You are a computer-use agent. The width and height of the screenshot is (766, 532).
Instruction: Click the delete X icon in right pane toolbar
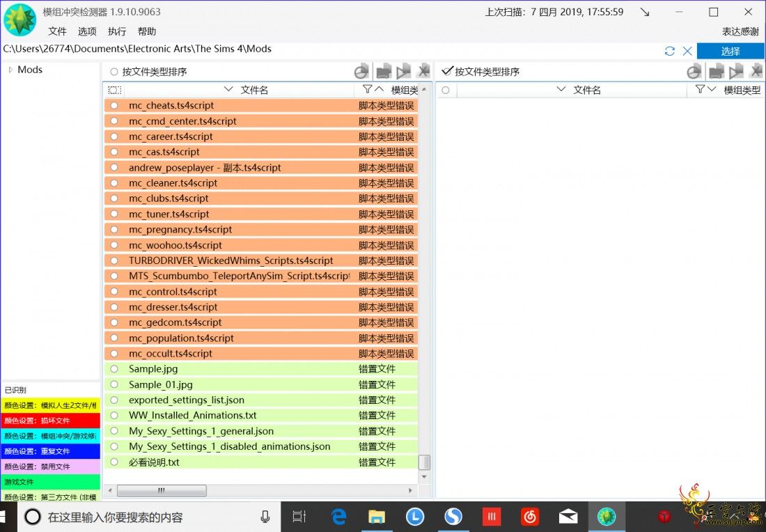point(756,71)
